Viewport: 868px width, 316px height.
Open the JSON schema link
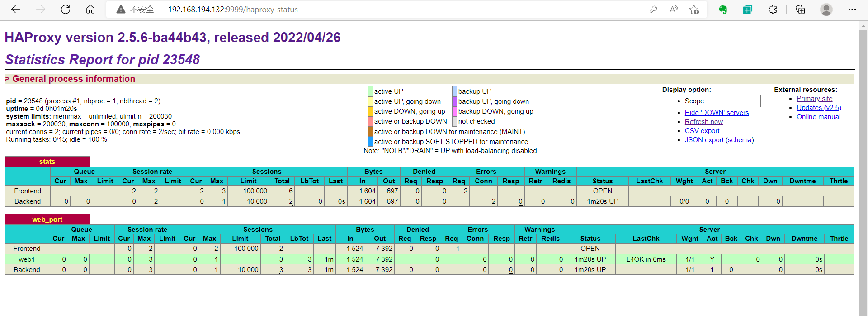click(740, 140)
